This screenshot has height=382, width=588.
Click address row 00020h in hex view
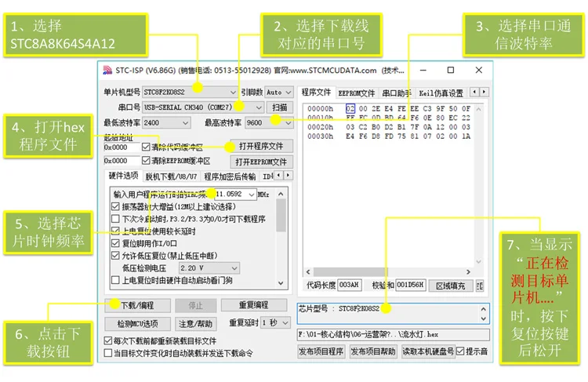(x=320, y=127)
